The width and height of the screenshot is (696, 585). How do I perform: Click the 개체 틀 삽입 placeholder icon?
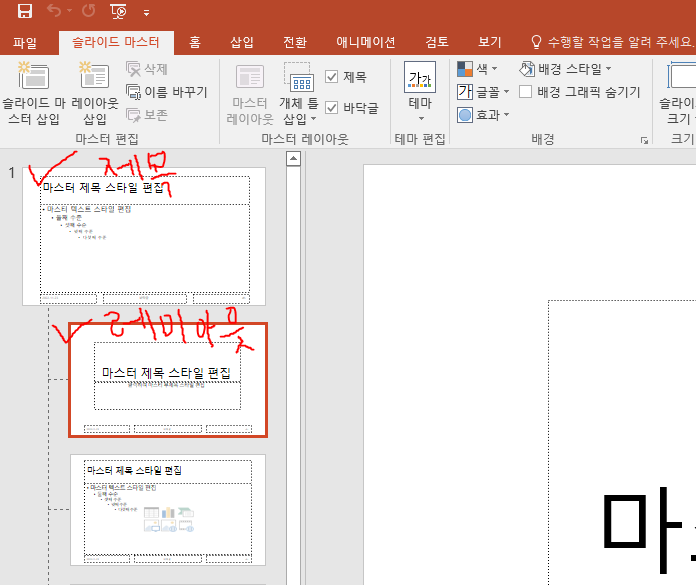[299, 76]
